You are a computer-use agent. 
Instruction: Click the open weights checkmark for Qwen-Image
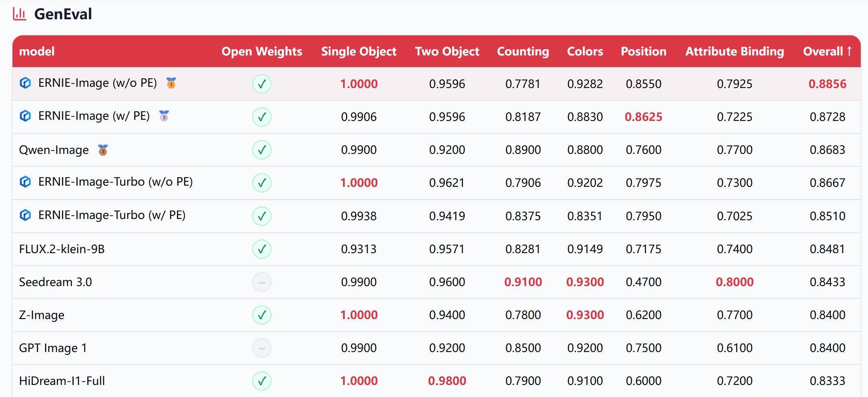[x=261, y=150]
